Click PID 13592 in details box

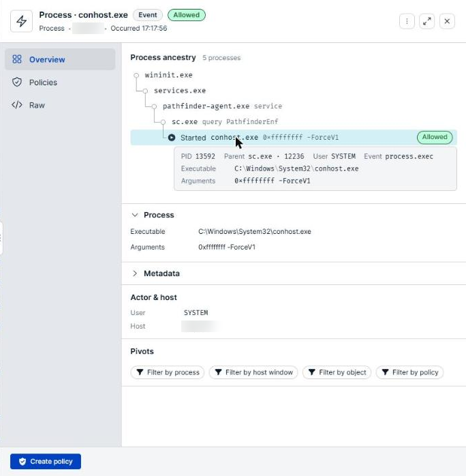198,156
